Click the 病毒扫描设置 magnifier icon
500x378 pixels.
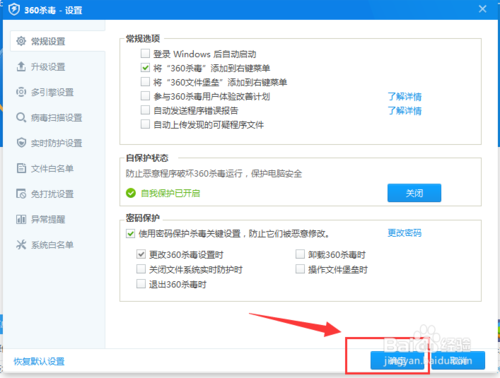(21, 117)
